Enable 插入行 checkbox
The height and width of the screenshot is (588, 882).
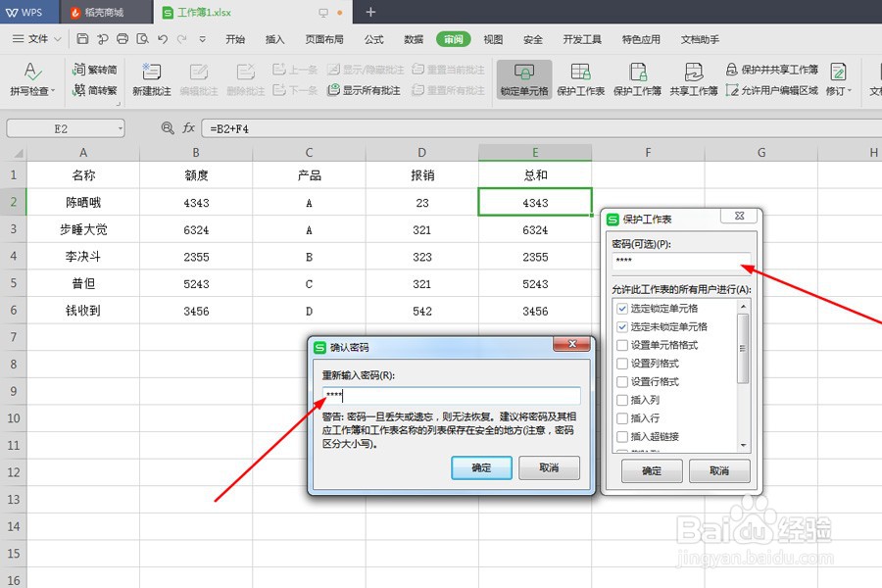tap(622, 418)
